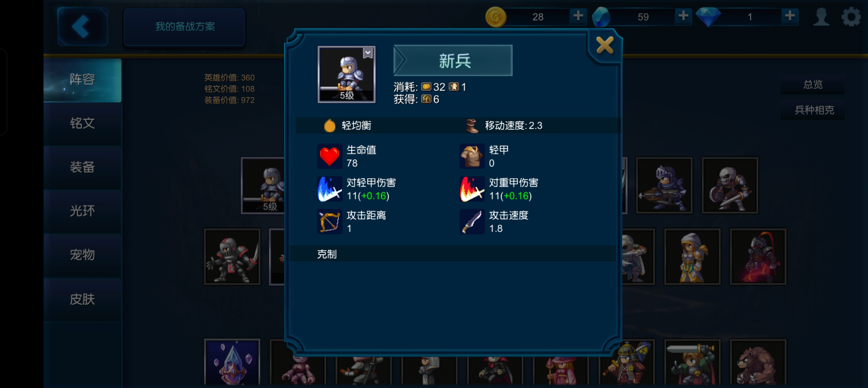
Task: Expand the dropdown on the 新兵 portrait
Action: coord(368,53)
